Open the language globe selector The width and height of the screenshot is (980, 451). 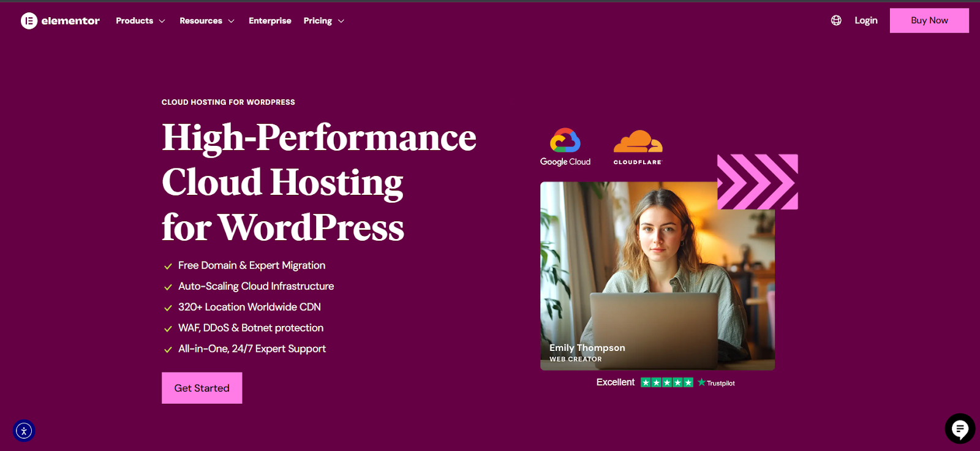(x=836, y=20)
